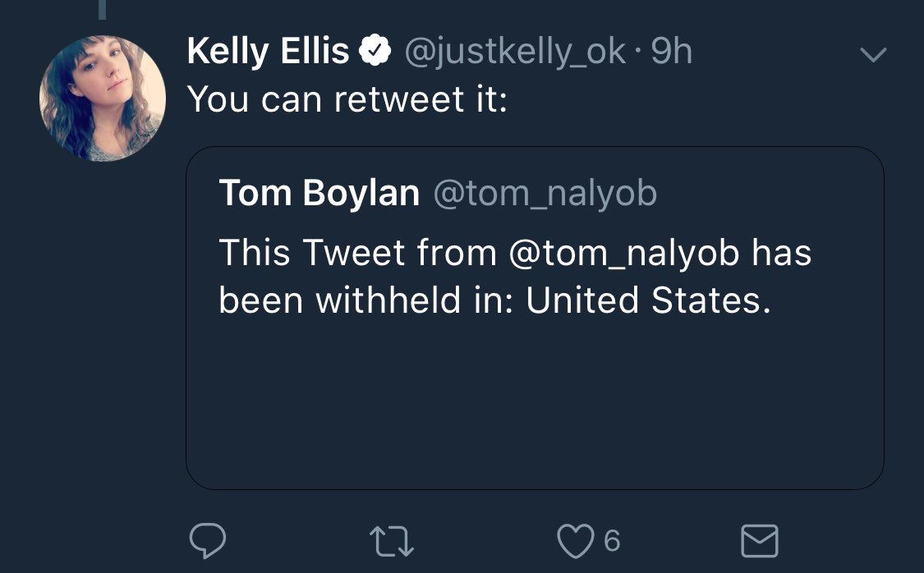This screenshot has width=924, height=573.
Task: Open Kelly Ellis's profile photo
Action: click(103, 99)
